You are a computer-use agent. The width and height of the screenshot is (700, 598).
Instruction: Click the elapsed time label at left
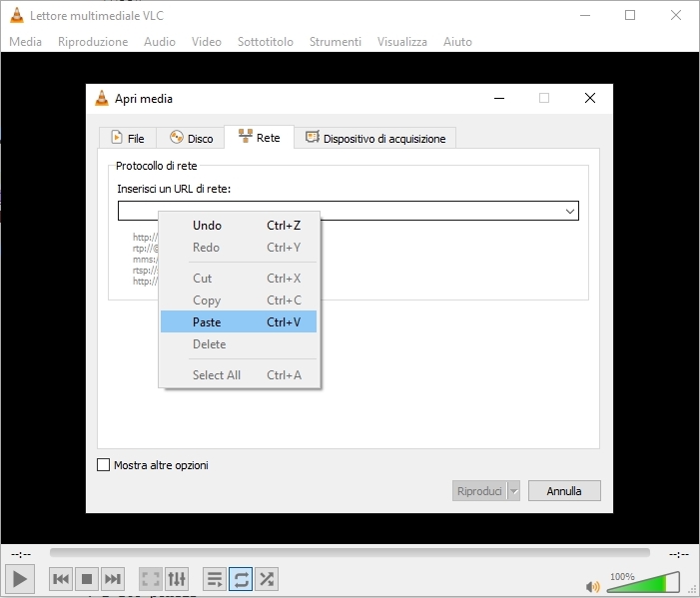pos(21,554)
